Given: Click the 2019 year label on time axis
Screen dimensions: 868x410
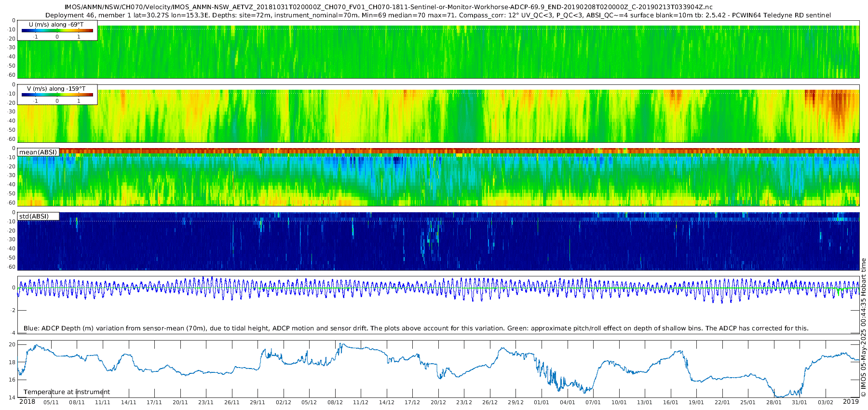Looking at the screenshot, I should [851, 402].
